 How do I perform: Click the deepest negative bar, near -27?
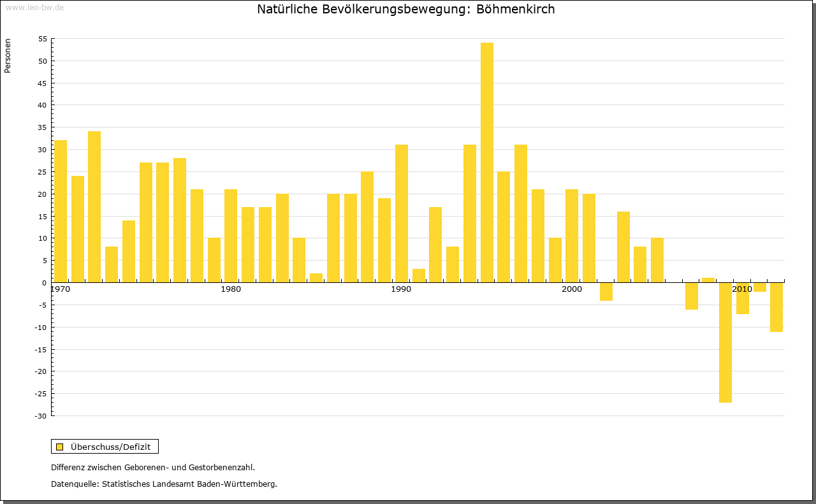pos(725,342)
